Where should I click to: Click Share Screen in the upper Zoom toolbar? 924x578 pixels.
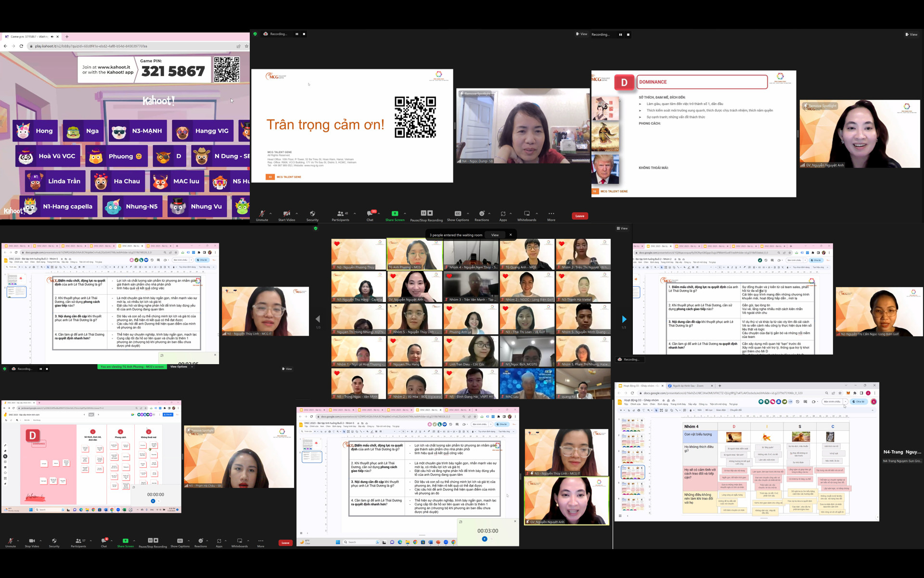(x=395, y=215)
